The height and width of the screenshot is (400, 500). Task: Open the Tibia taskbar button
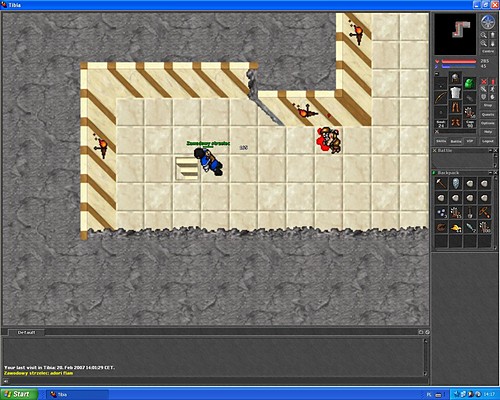pyautogui.click(x=77, y=394)
